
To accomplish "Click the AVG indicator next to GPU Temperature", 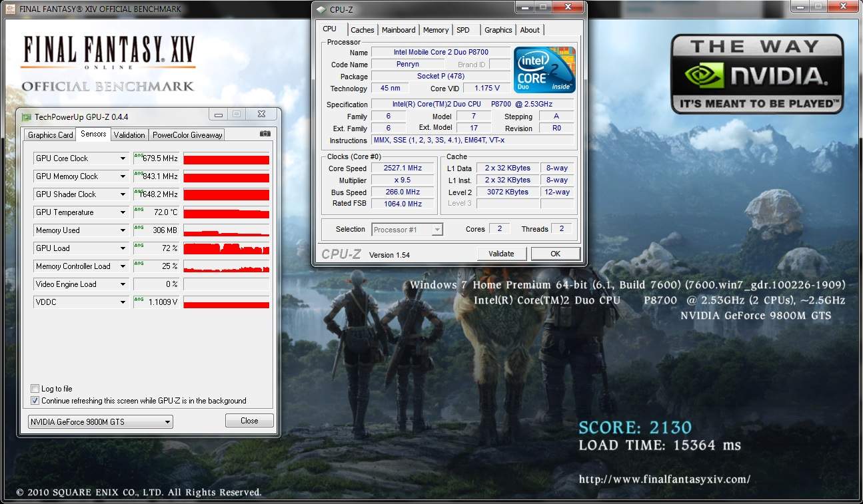I will (139, 209).
